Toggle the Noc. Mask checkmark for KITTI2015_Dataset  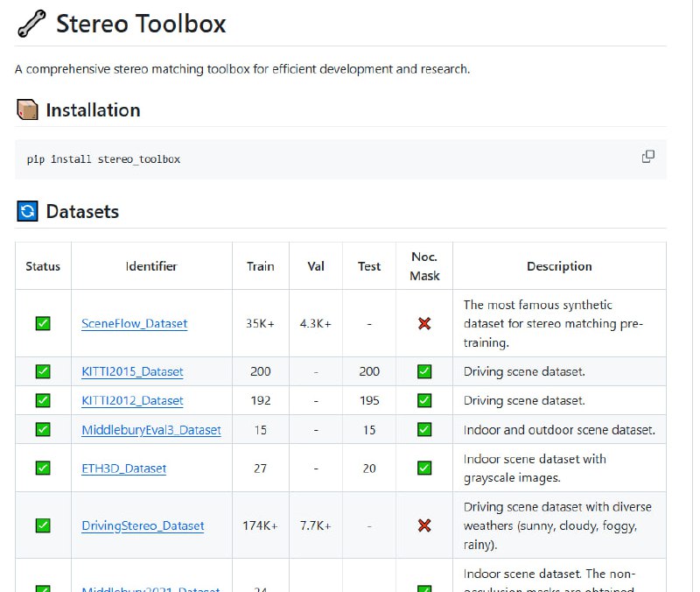[424, 371]
